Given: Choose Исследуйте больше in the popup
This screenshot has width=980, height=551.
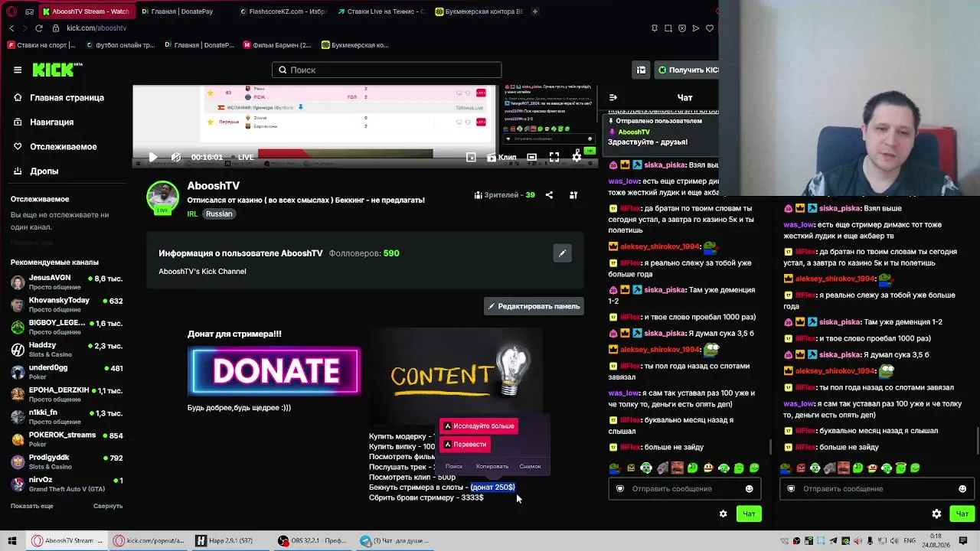Looking at the screenshot, I should pos(479,426).
